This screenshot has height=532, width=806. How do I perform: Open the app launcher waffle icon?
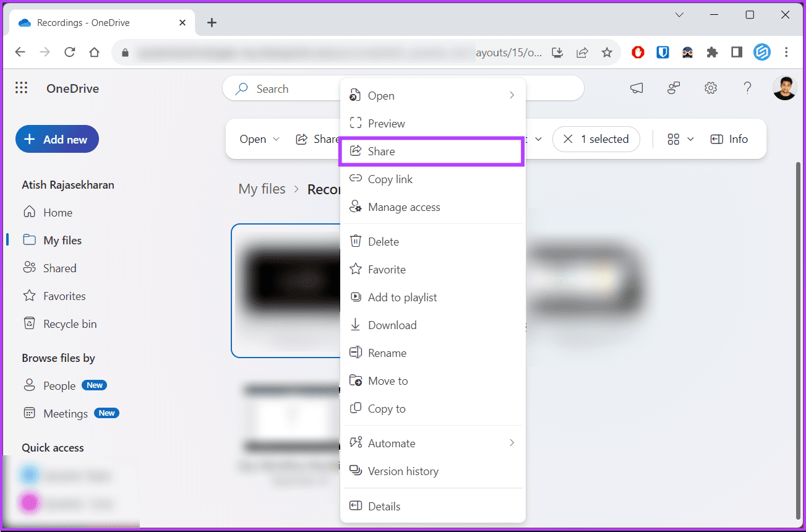click(x=22, y=88)
